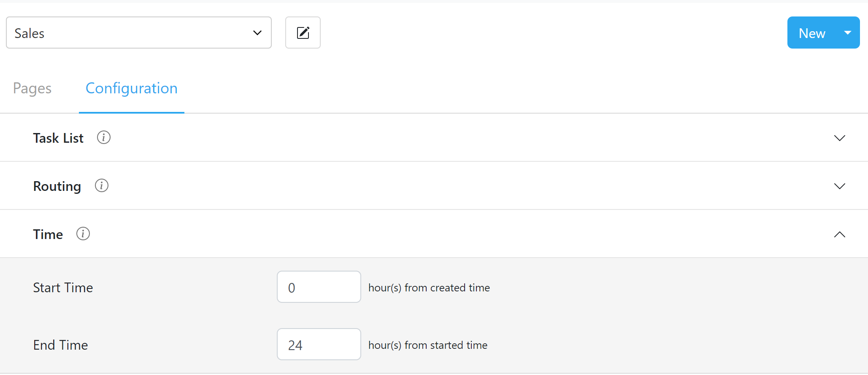Click the Task List section heading
Viewport: 868px width, 375px height.
[x=58, y=138]
